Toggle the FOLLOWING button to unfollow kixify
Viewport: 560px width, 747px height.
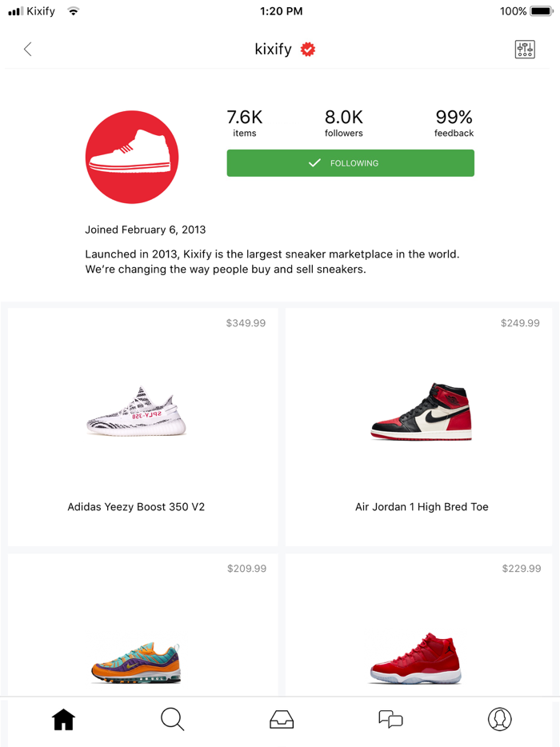click(x=350, y=162)
